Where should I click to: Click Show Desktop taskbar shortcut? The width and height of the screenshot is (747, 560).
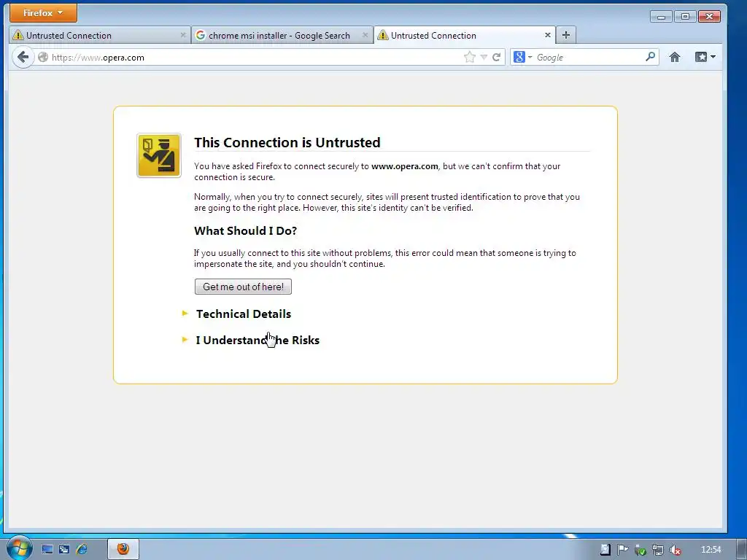47,550
